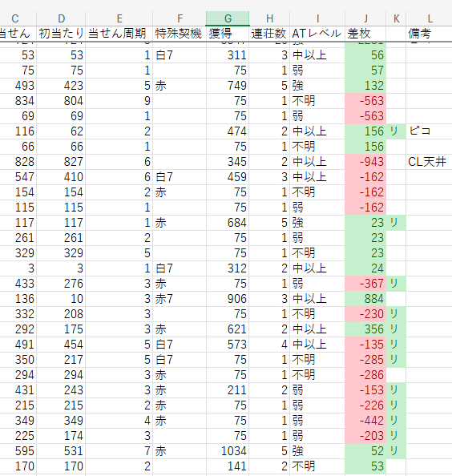Select the 差枚 cell showing 356
Viewport: 452px width, 476px height.
click(365, 329)
